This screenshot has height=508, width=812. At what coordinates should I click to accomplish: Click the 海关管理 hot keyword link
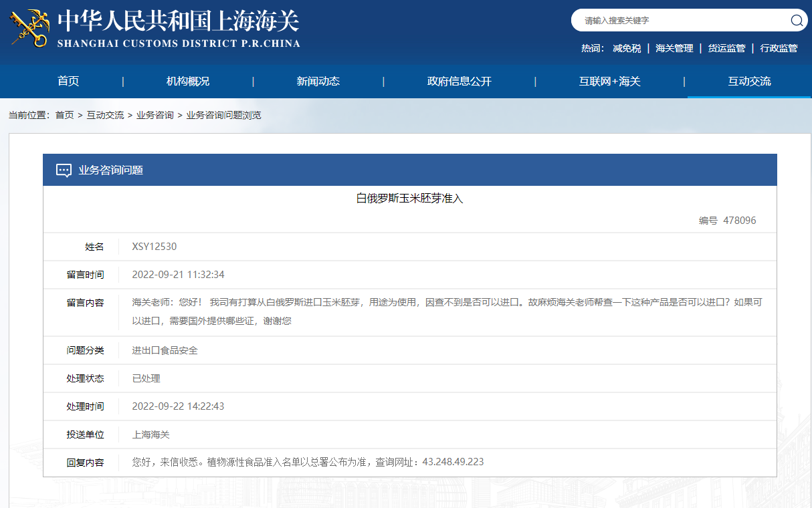674,48
